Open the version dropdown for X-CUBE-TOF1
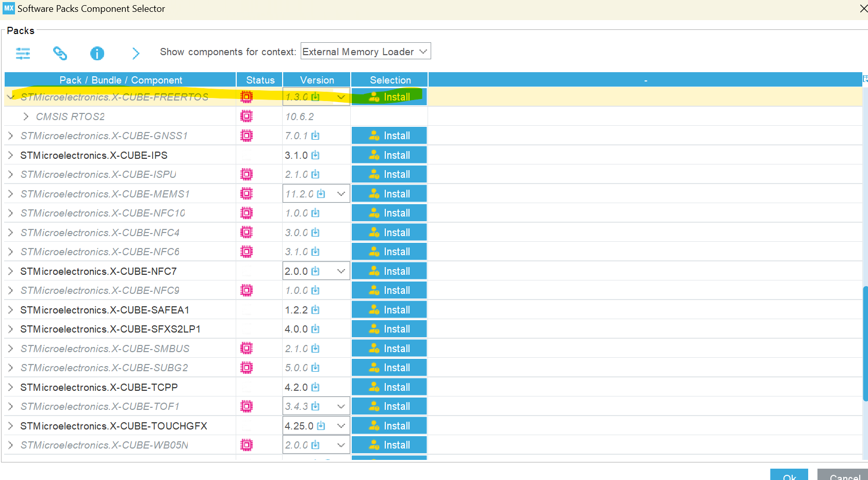Screen dimensions: 868x480 (x=341, y=406)
